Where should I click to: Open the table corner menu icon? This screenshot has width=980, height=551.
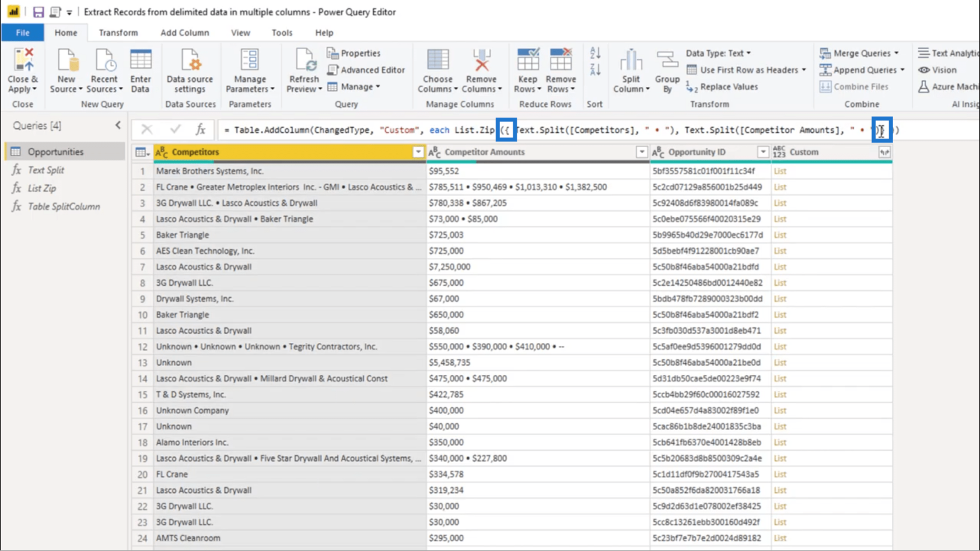coord(142,152)
